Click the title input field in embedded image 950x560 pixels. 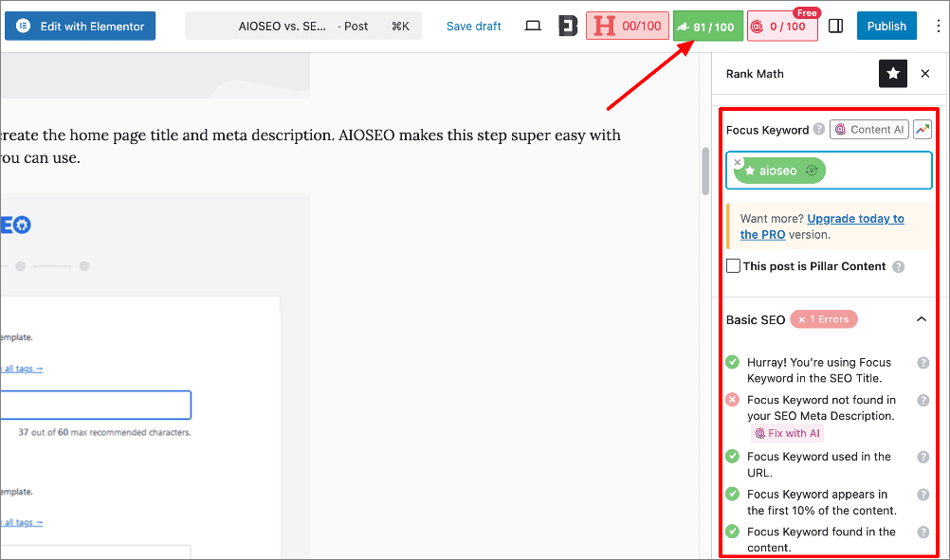(x=96, y=405)
